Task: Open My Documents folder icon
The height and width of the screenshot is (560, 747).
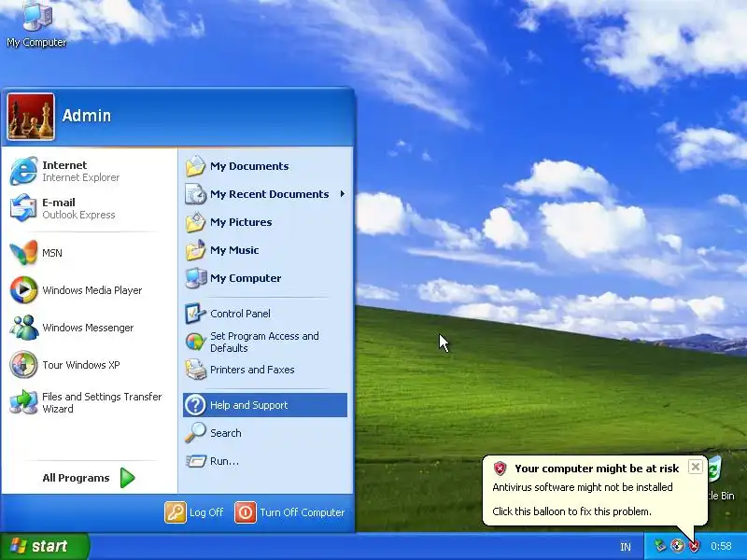Action: [195, 166]
